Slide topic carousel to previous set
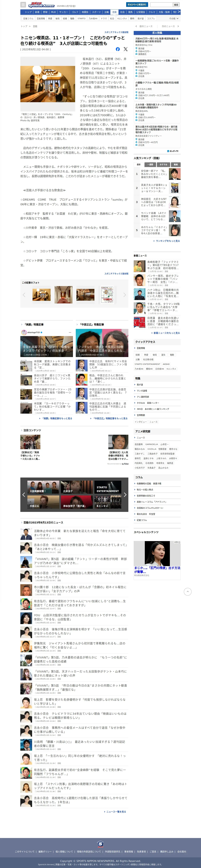This screenshot has width=201, height=868. [x=24, y=495]
